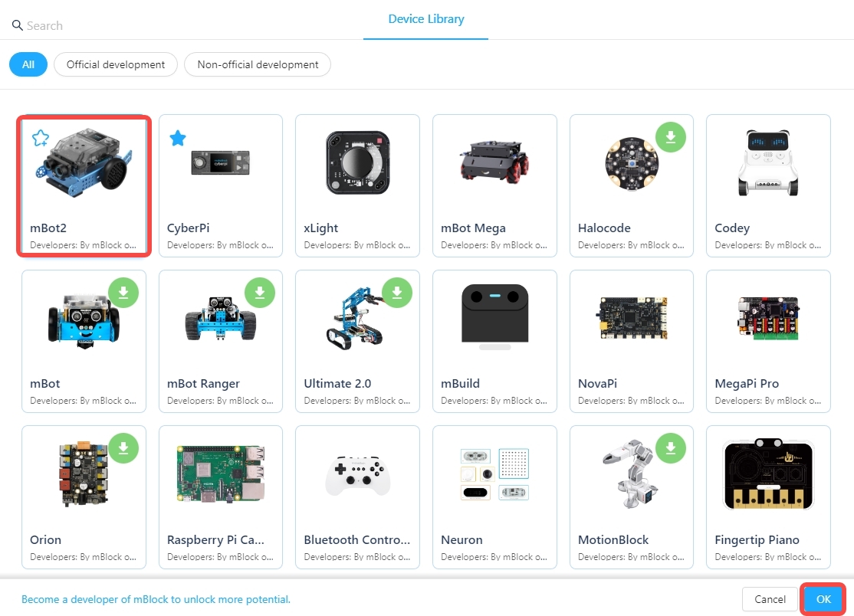Click the outlined star icon on mBot2

click(40, 138)
